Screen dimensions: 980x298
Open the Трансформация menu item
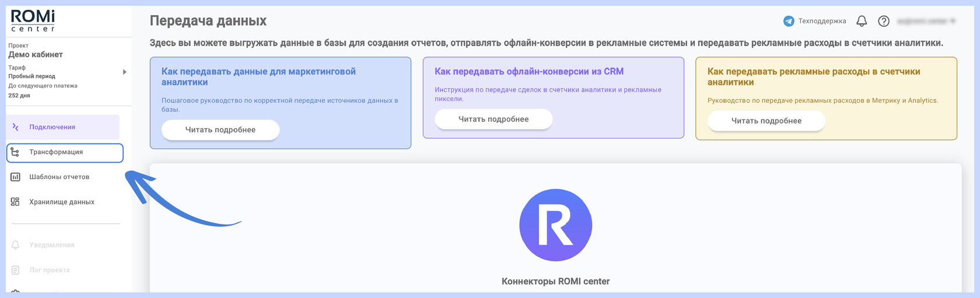coord(65,153)
